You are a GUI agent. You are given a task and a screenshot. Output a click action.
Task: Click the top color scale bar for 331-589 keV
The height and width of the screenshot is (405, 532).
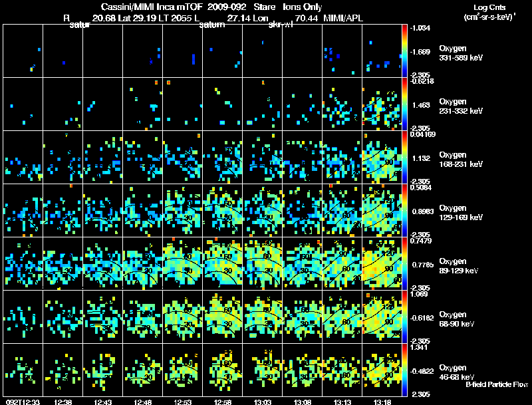tap(404, 51)
